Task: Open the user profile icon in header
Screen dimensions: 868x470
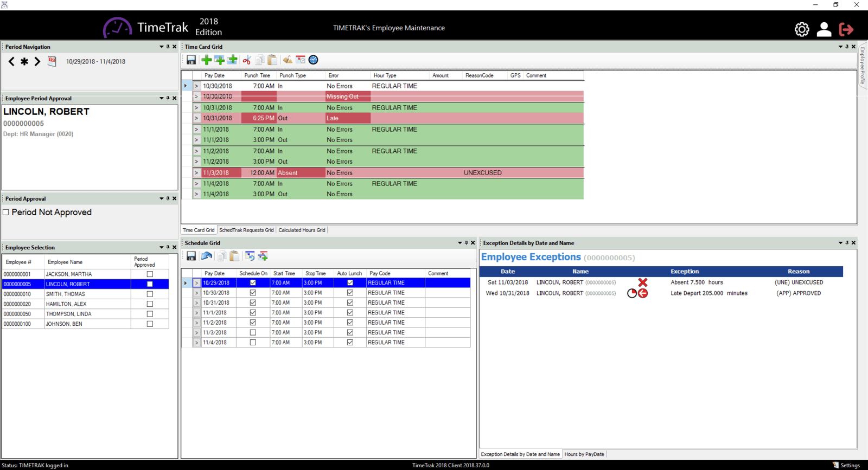Action: click(824, 29)
